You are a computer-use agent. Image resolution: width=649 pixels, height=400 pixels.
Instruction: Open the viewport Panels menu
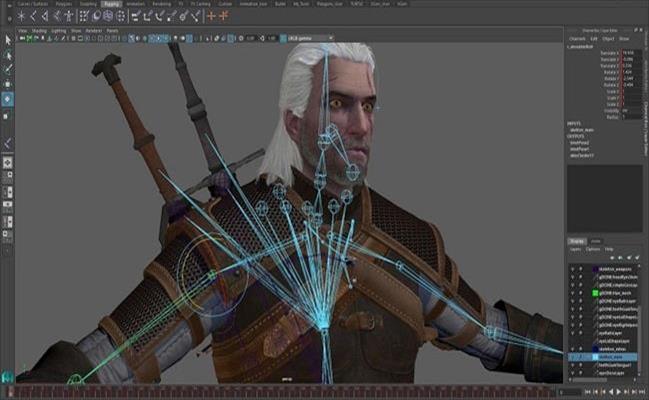112,31
